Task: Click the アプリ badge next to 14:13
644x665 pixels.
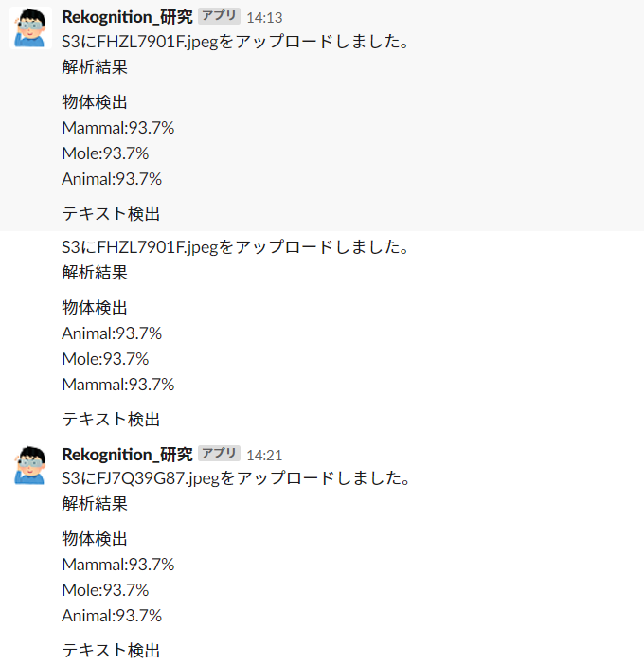Action: pyautogui.click(x=219, y=16)
